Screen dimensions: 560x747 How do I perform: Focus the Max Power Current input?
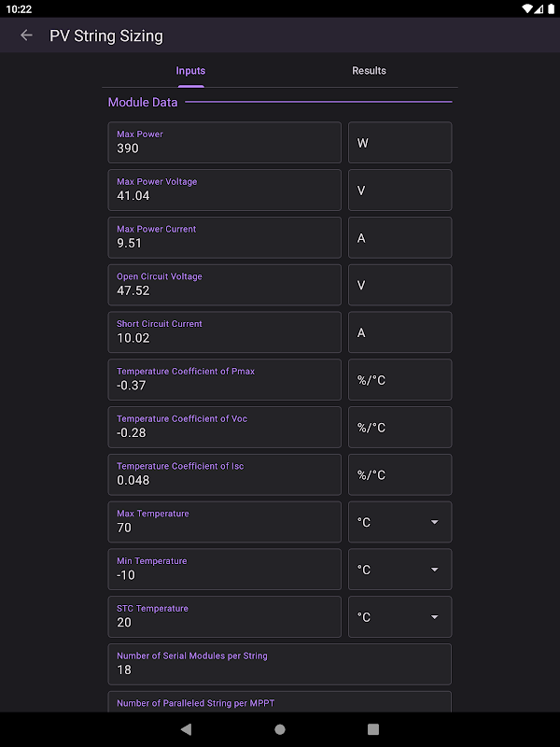224,237
